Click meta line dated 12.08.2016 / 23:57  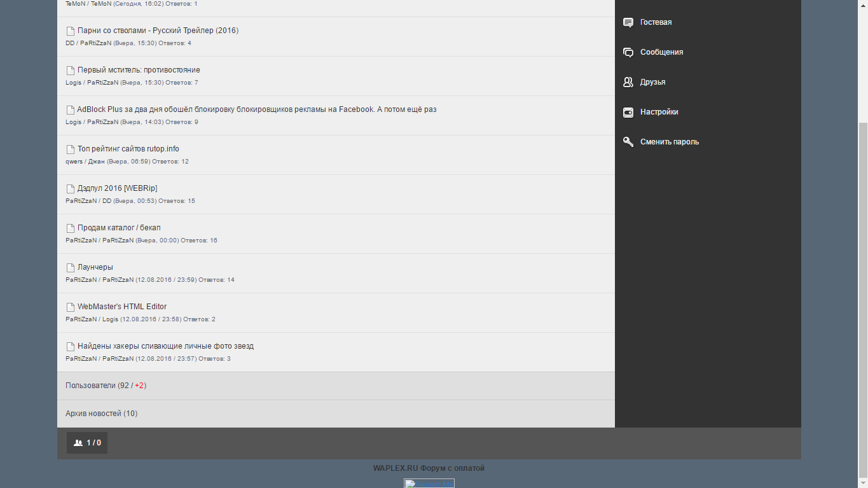click(148, 359)
